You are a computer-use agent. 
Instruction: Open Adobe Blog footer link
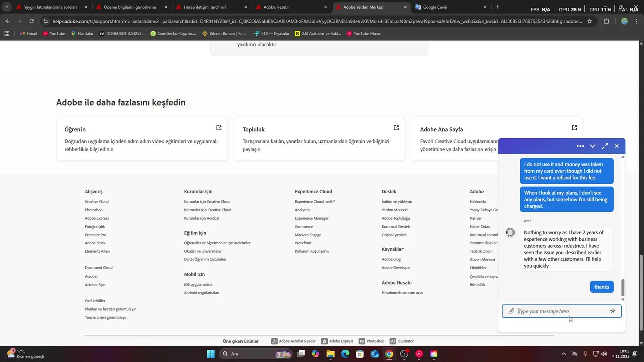391,259
